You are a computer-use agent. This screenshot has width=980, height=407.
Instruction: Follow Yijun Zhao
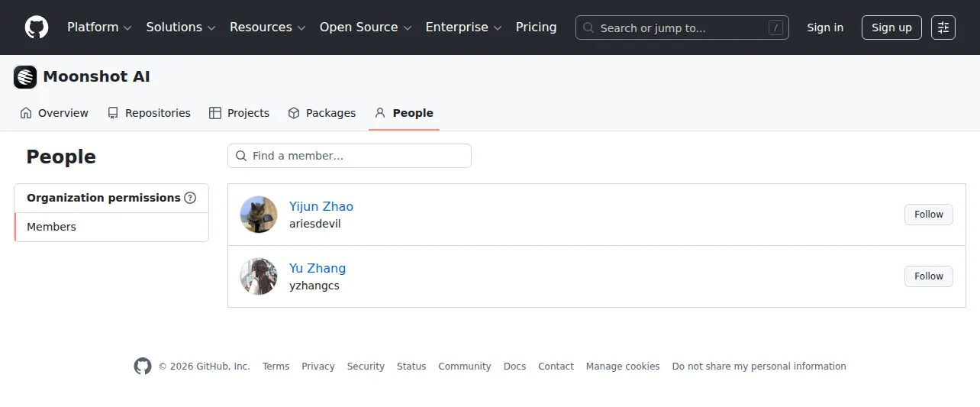click(x=929, y=215)
